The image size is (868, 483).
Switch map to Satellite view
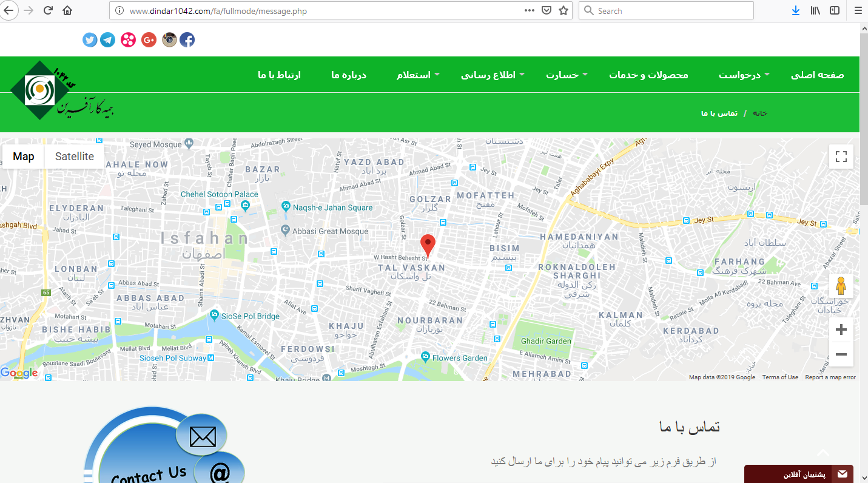click(75, 157)
